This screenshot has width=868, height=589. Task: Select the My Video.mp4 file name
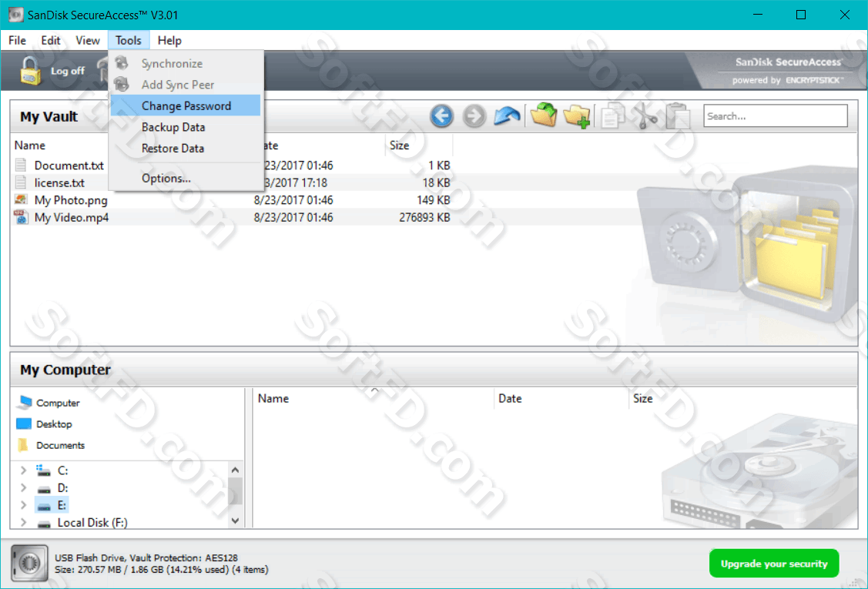coord(72,218)
